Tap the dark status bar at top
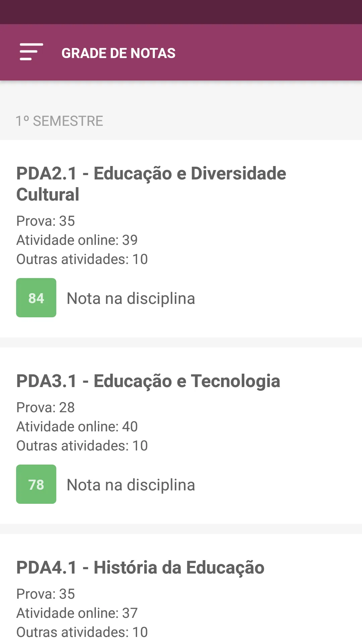The width and height of the screenshot is (362, 644). coord(181,12)
